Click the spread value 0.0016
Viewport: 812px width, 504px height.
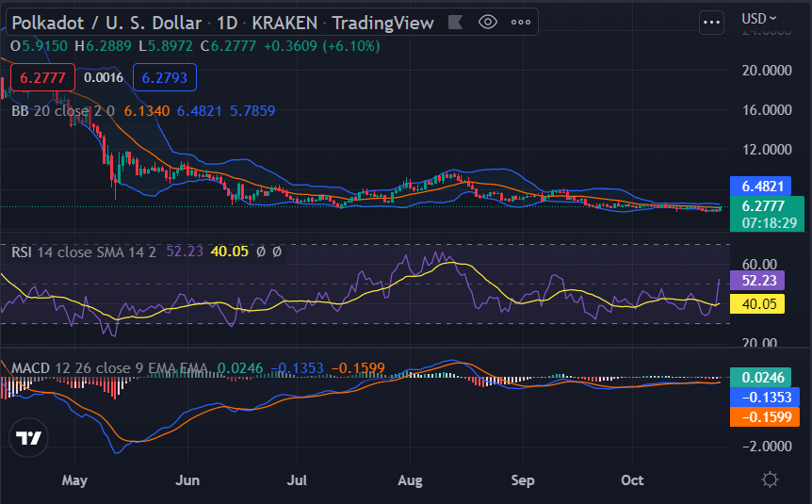104,77
